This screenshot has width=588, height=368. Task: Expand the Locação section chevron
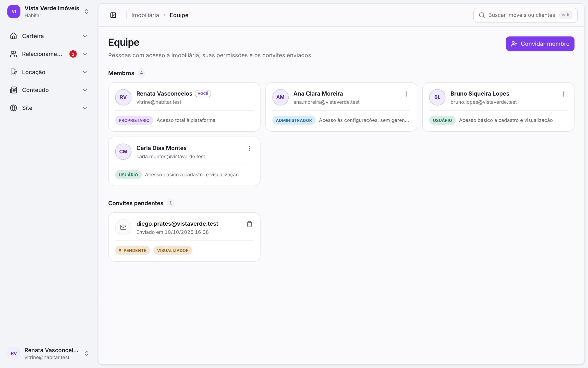point(85,72)
